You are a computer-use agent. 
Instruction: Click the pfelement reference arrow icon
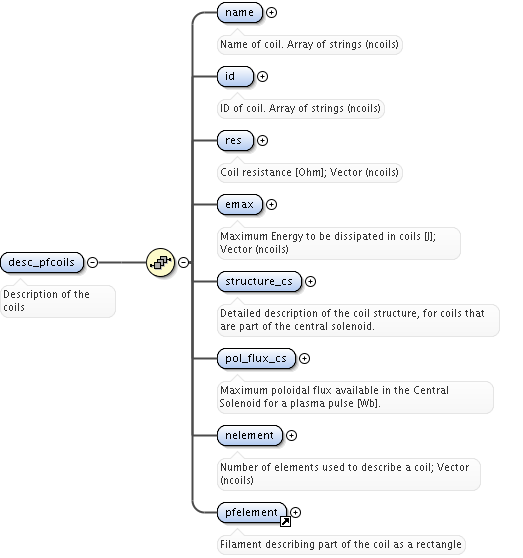[285, 522]
